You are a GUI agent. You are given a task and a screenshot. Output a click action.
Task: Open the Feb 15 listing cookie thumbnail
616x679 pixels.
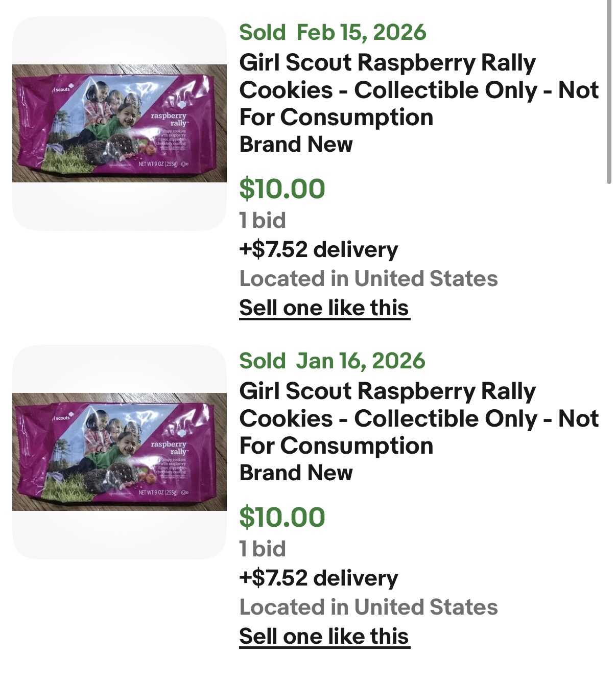click(119, 123)
